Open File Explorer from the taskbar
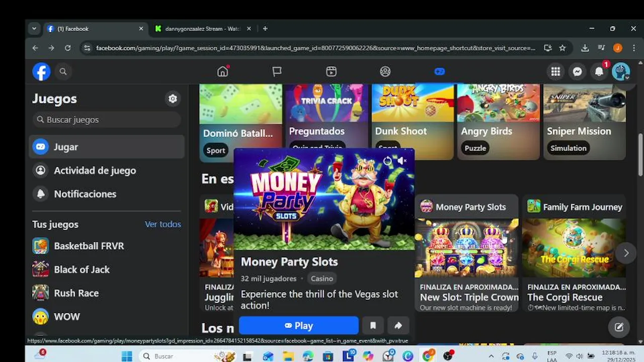644x362 pixels. point(288,356)
